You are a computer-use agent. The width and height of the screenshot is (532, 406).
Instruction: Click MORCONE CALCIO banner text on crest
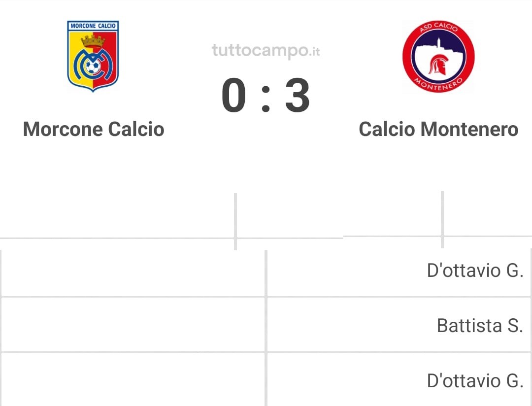(93, 26)
